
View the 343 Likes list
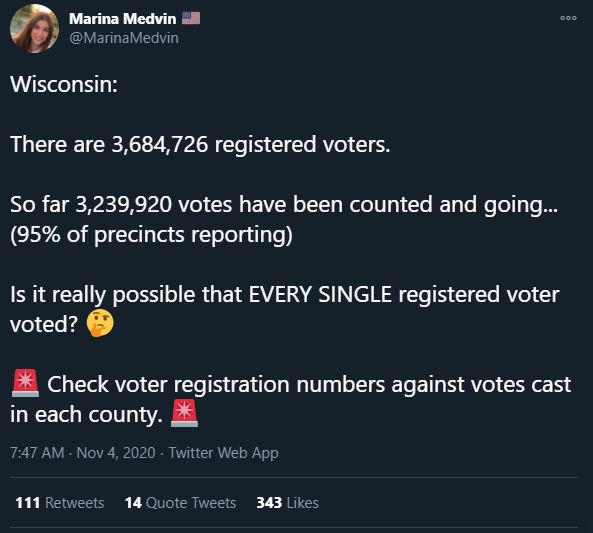(x=287, y=503)
